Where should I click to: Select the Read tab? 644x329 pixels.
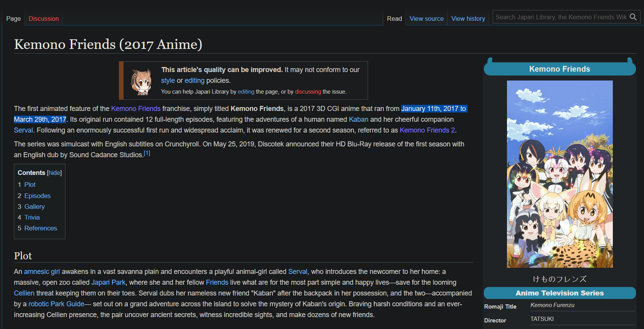394,18
